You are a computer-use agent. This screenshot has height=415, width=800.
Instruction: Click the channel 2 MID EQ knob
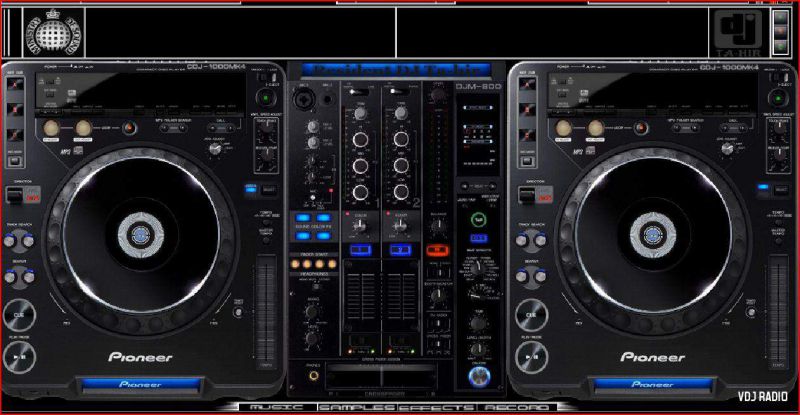401,165
